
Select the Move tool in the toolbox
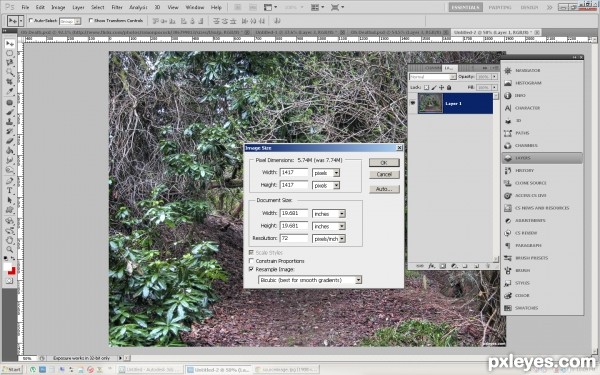point(10,44)
